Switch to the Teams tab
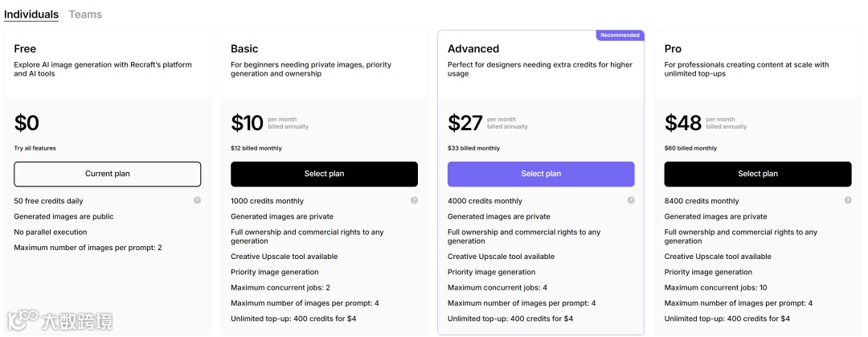Screen dimensions: 868x337 [x=85, y=14]
